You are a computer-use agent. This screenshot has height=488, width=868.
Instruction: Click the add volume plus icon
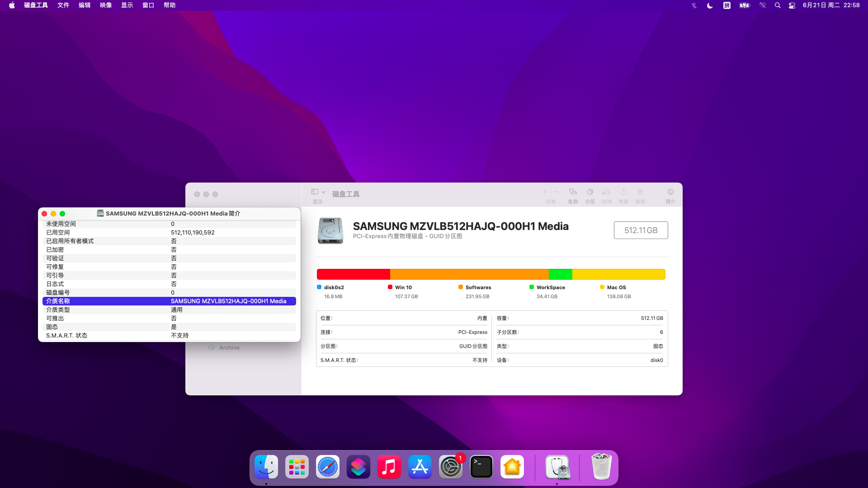(x=545, y=192)
